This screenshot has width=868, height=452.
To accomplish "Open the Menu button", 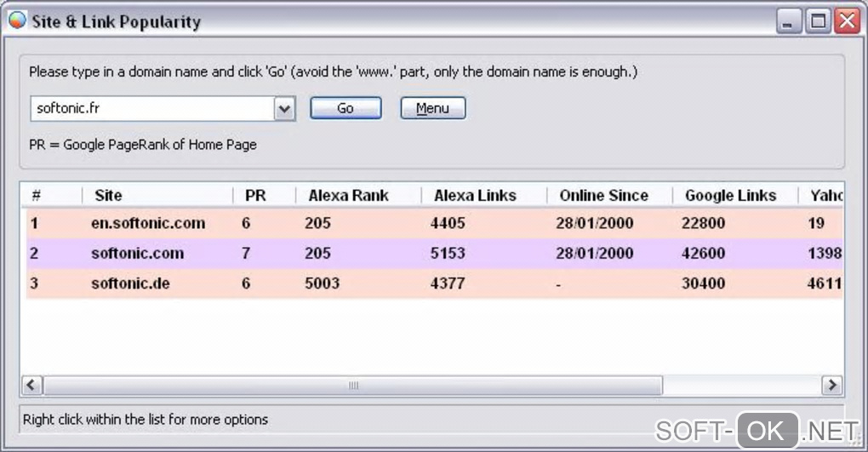I will pos(433,108).
